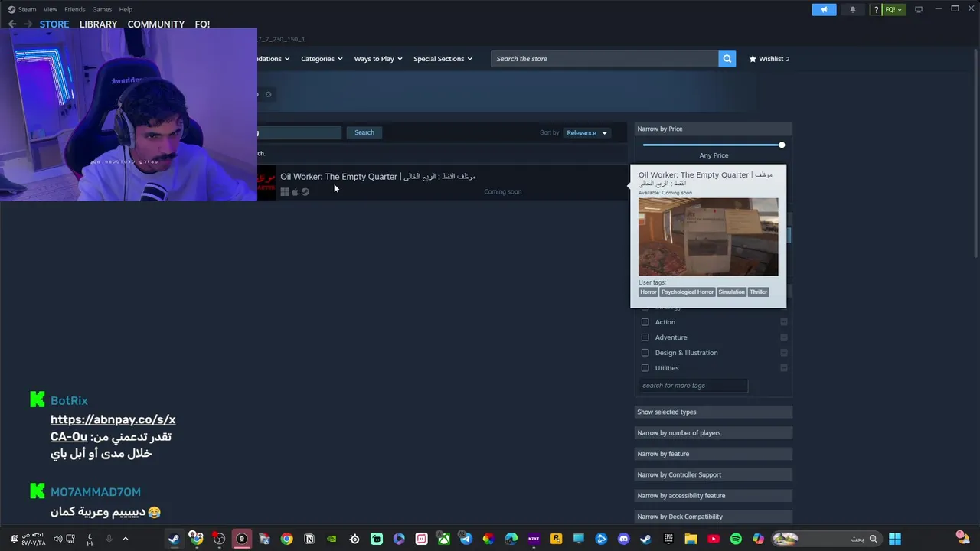Expand Narrow by Deck Compatibility section

[714, 517]
